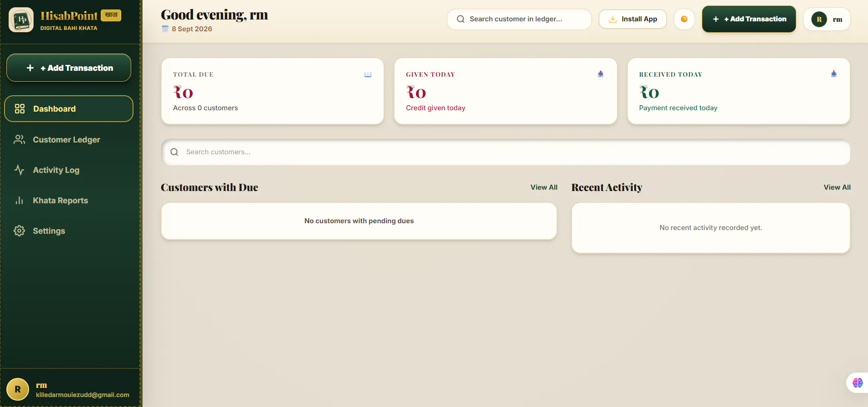This screenshot has width=868, height=407.
Task: Open the rm profile menu in header
Action: click(x=827, y=19)
